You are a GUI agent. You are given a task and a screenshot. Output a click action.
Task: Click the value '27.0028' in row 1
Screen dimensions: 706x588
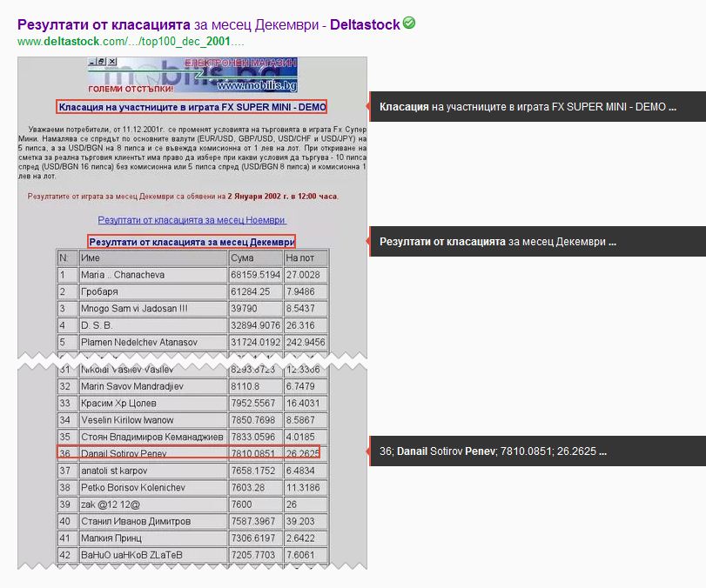pyautogui.click(x=303, y=275)
